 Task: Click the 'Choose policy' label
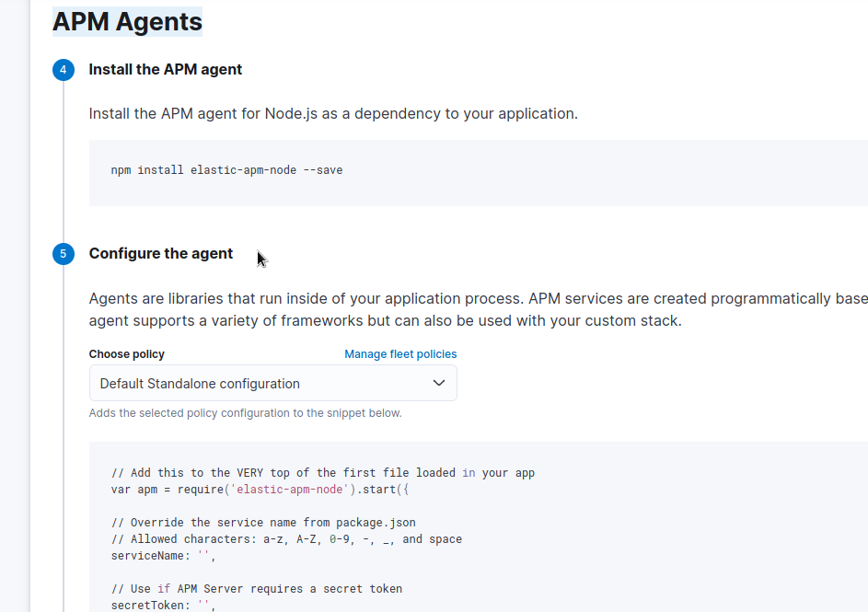(x=127, y=354)
